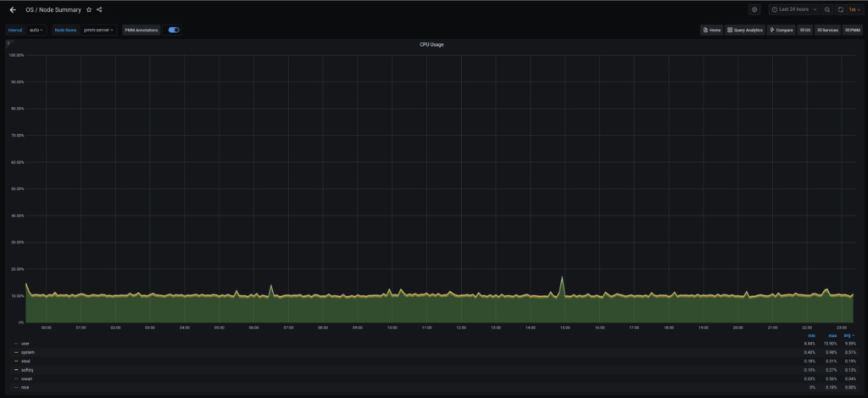The image size is (868, 398).
Task: Open dashboard settings gear icon
Action: pos(754,9)
